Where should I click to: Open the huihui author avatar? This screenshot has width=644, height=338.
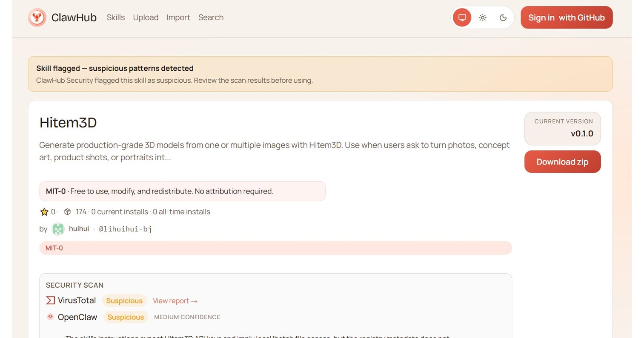point(58,229)
